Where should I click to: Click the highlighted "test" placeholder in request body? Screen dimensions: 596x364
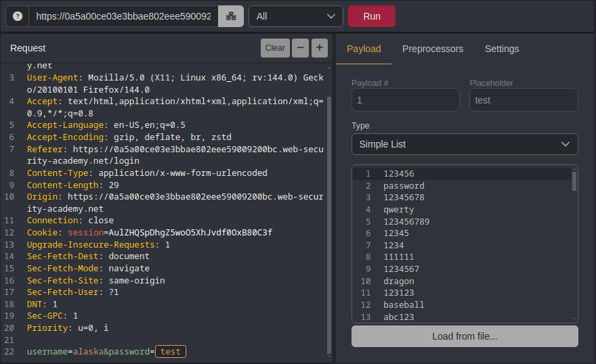coord(170,352)
